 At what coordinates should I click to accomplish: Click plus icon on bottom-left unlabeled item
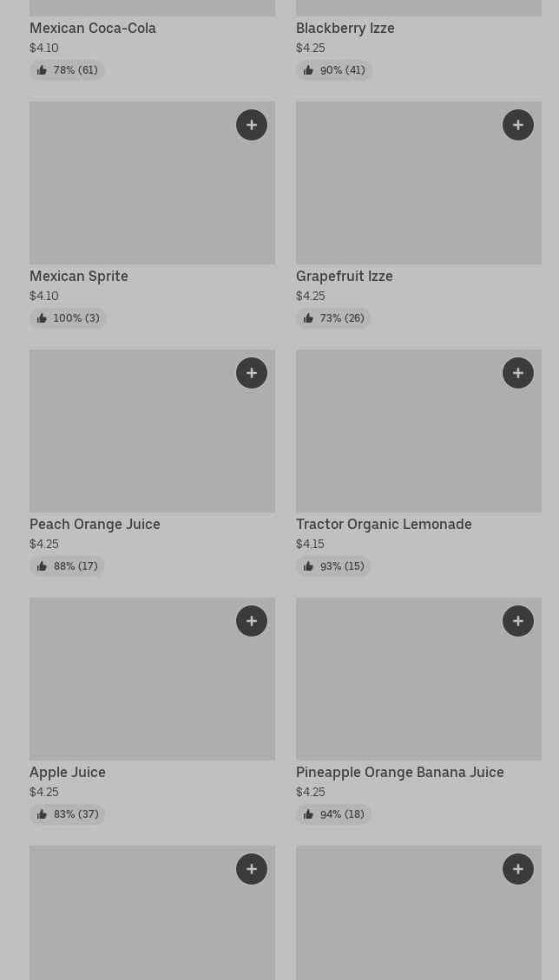click(252, 869)
